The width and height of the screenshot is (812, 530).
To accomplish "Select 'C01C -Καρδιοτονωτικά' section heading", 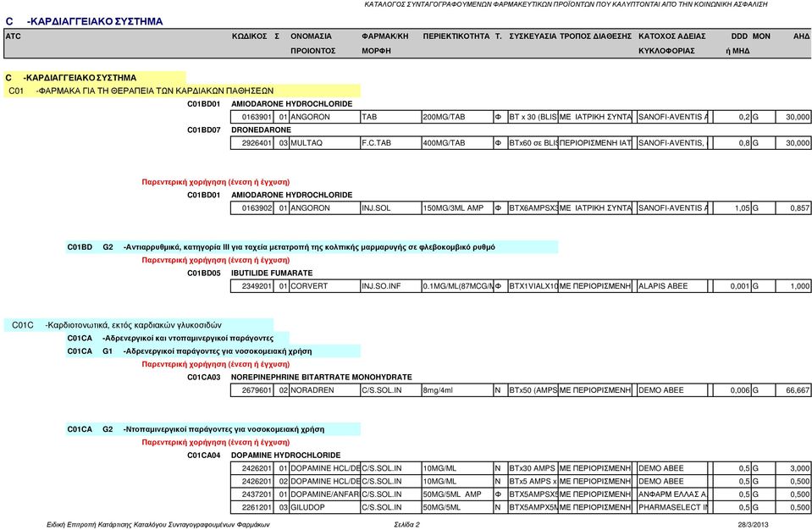I will [x=139, y=325].
